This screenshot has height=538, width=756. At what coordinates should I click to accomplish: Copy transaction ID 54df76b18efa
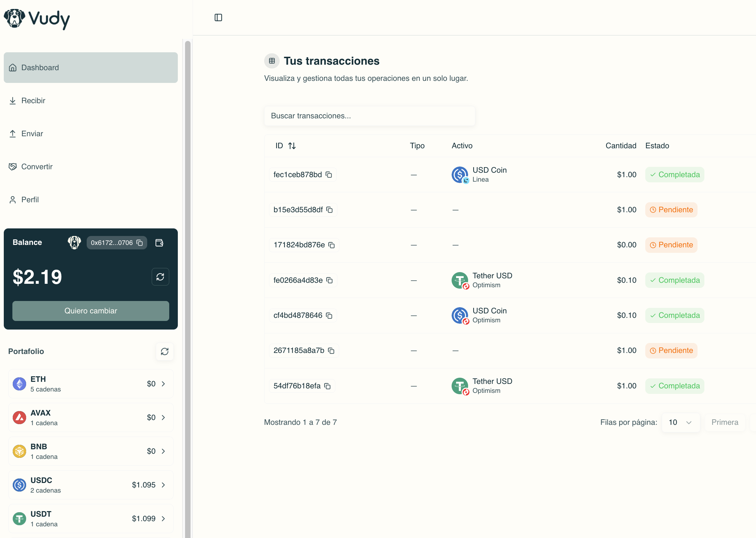coord(327,386)
